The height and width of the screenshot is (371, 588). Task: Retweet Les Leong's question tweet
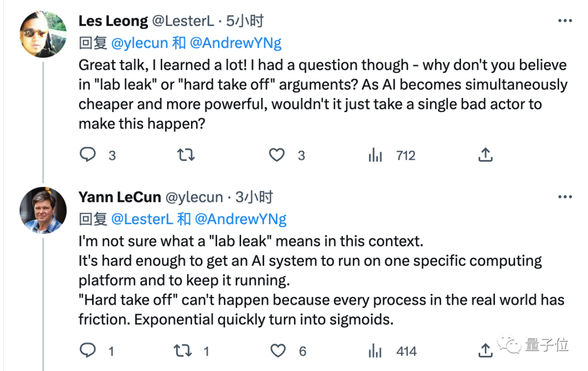[186, 156]
